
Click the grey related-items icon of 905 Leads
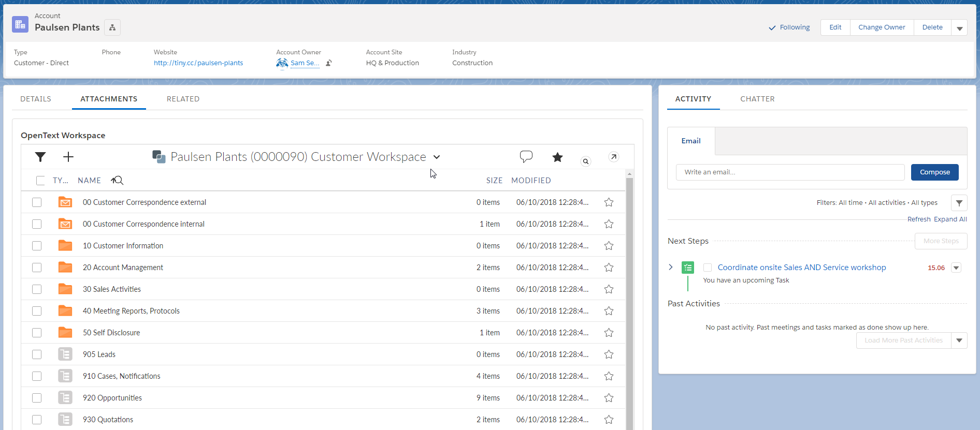[x=65, y=354]
